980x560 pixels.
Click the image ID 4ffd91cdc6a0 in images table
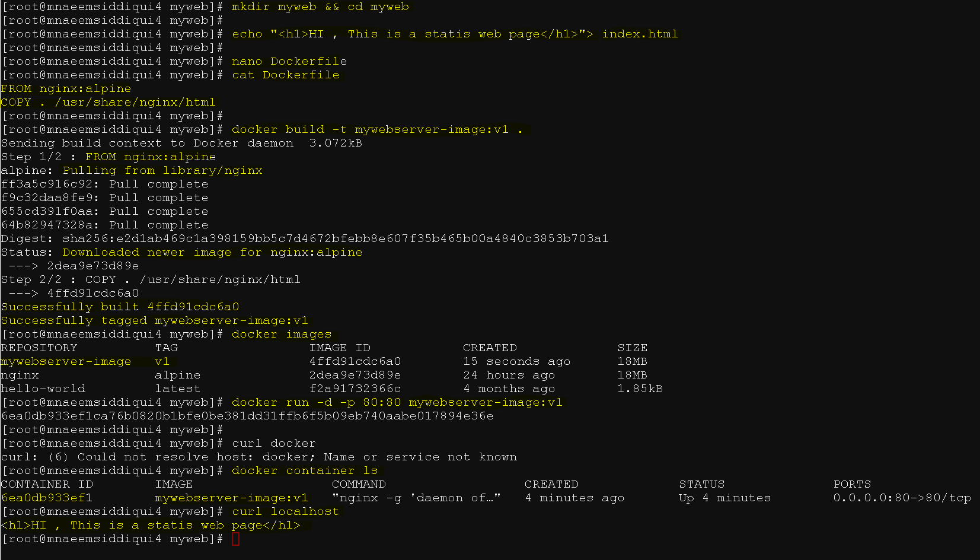point(355,361)
